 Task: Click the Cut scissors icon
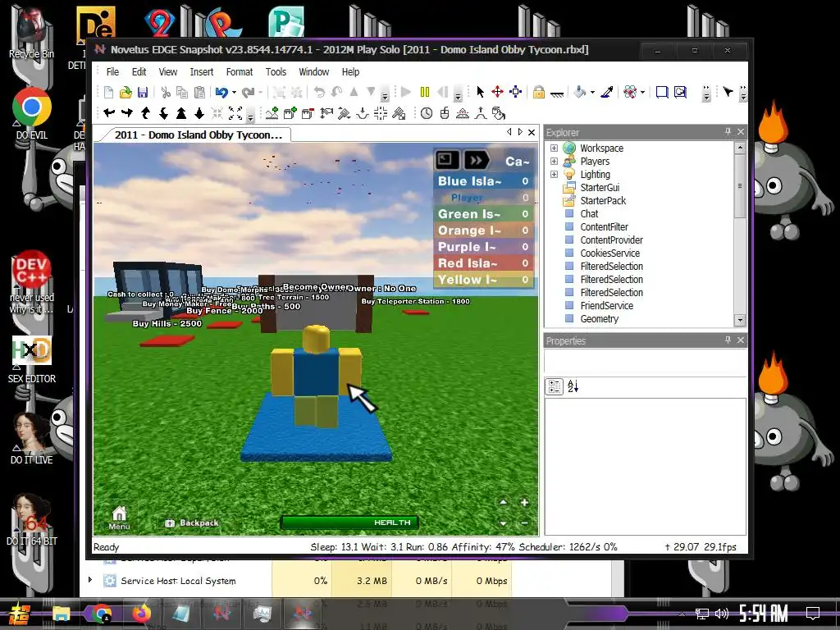tap(166, 92)
